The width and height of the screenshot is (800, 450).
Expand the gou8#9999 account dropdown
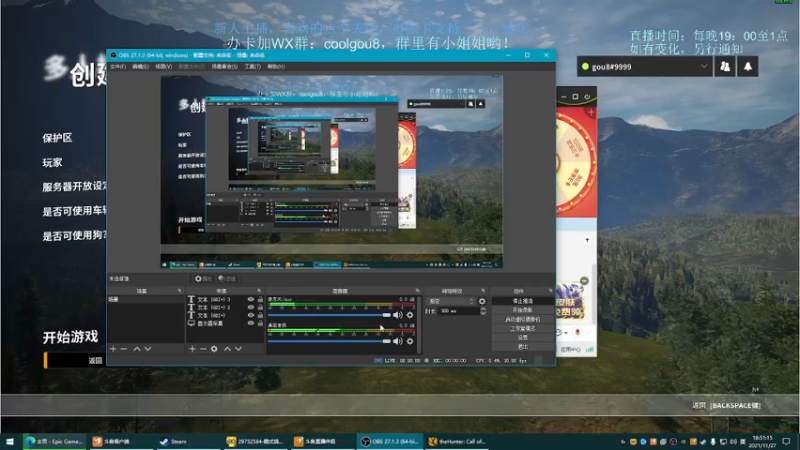[x=704, y=66]
